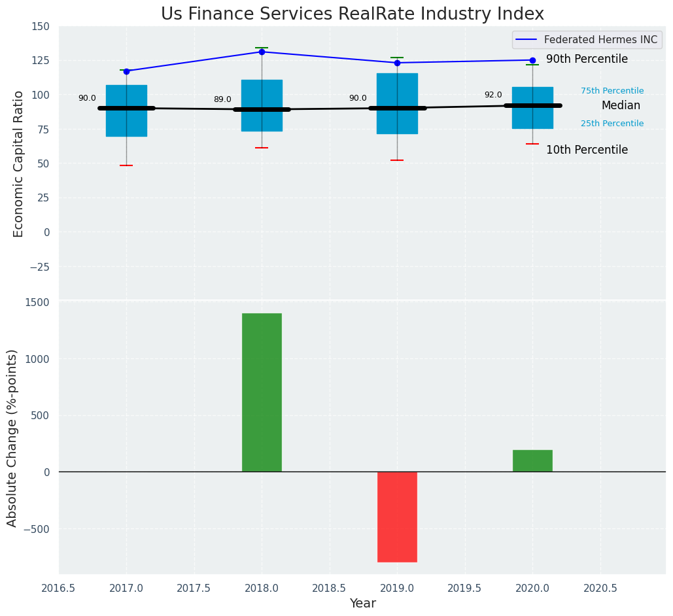Click the large green 2018 change bar
This screenshot has width=673, height=616.
click(x=262, y=392)
